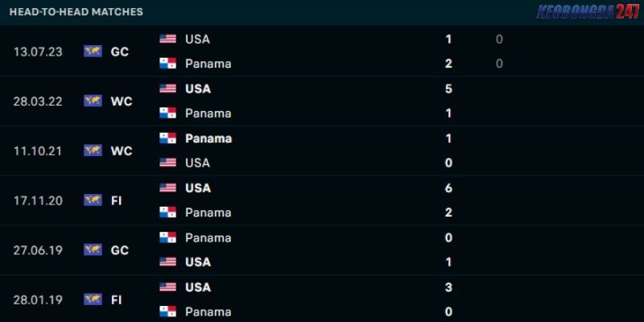Click the Panama flag in 11.10.21 match
Image resolution: width=644 pixels, height=322 pixels.
pyautogui.click(x=167, y=138)
